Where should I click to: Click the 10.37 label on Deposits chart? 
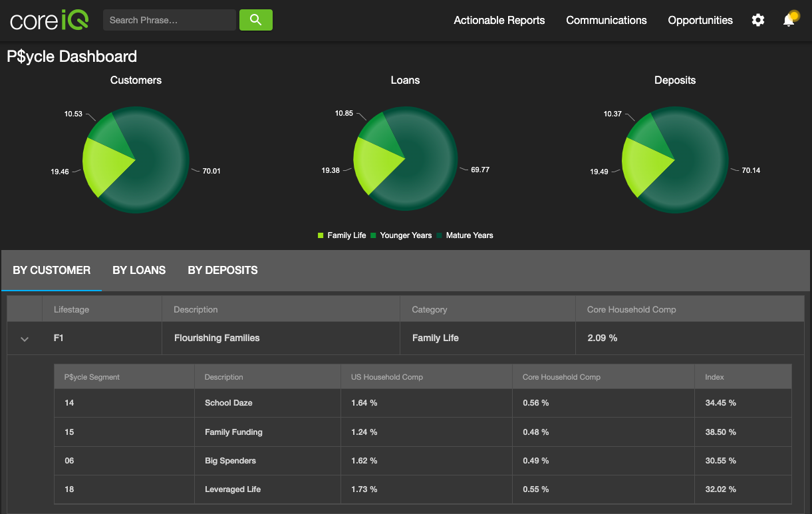pyautogui.click(x=612, y=114)
